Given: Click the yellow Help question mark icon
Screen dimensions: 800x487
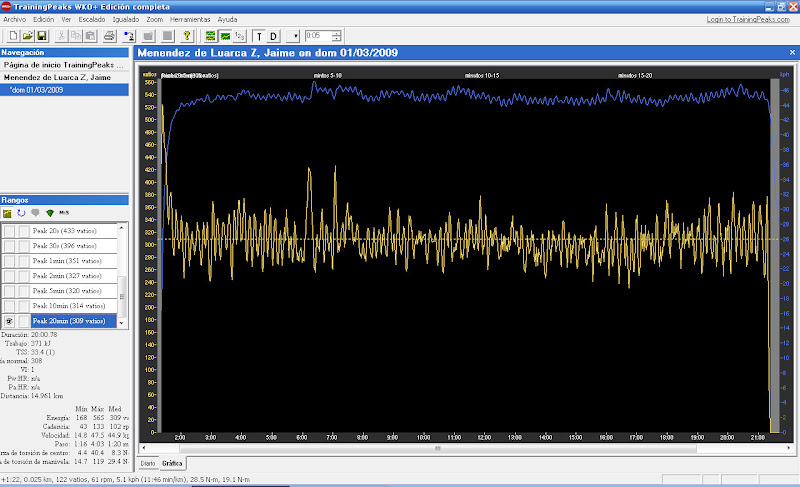Looking at the screenshot, I should click(x=187, y=36).
